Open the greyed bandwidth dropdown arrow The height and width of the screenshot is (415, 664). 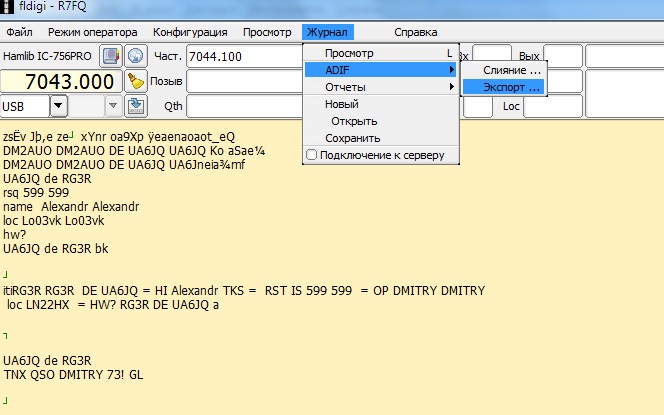(x=113, y=105)
